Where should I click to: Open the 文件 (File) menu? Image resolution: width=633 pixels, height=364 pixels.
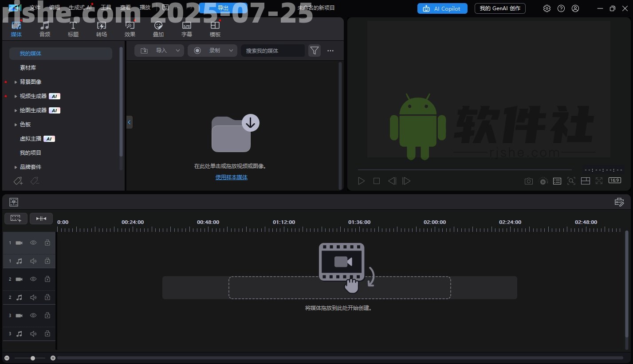click(35, 7)
